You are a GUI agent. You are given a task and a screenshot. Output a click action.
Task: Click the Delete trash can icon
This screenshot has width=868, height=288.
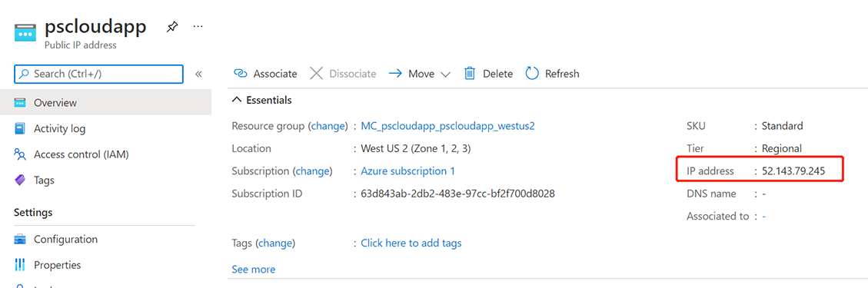coord(470,74)
